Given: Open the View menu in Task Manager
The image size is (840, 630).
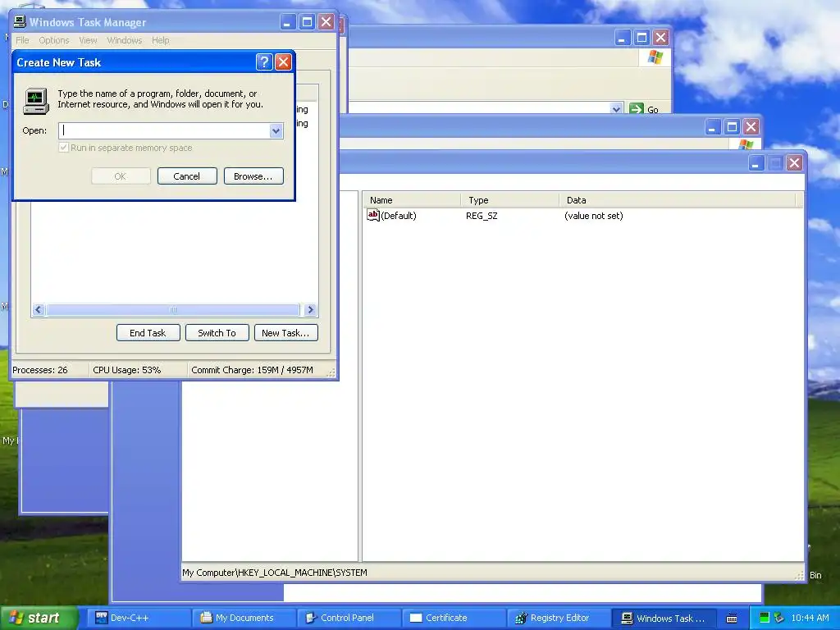Looking at the screenshot, I should [88, 40].
